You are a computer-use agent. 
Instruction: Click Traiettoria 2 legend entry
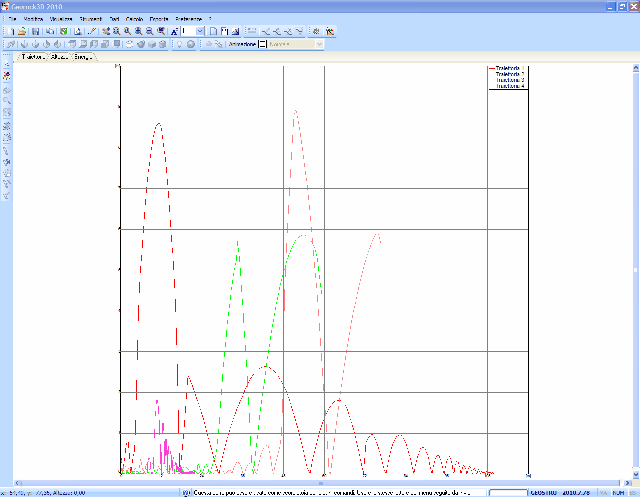point(509,74)
